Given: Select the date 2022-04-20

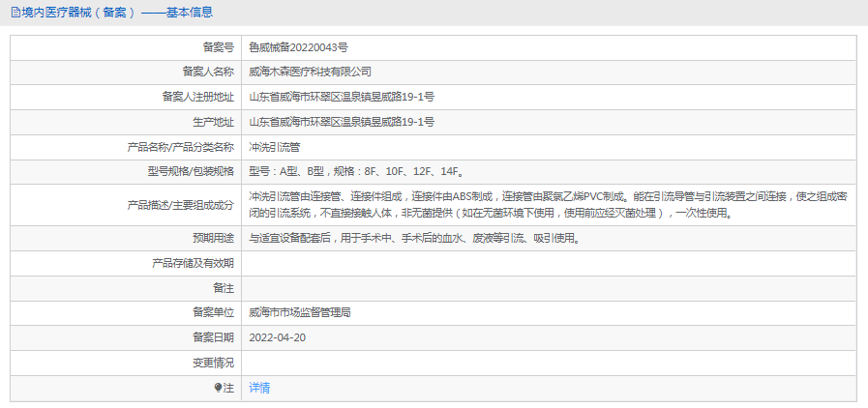Looking at the screenshot, I should 278,337.
